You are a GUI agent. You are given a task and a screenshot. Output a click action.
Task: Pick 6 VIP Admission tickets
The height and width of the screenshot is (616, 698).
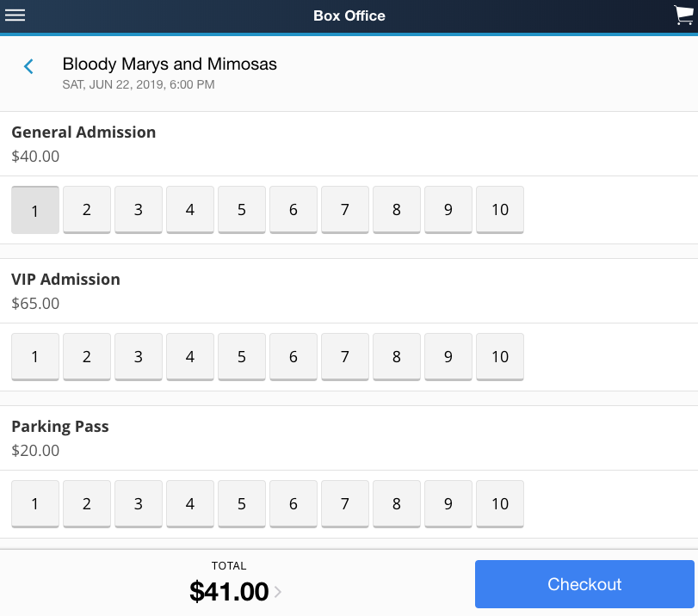coord(293,356)
